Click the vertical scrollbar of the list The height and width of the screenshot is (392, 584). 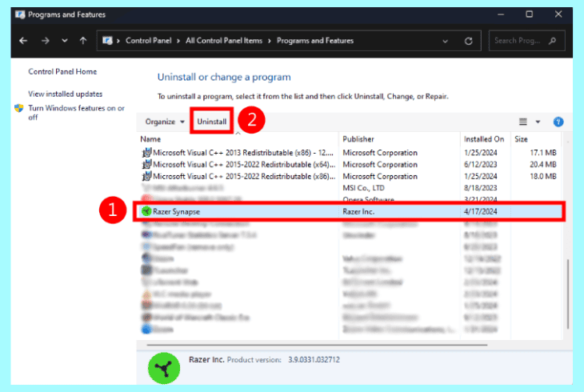(568, 294)
